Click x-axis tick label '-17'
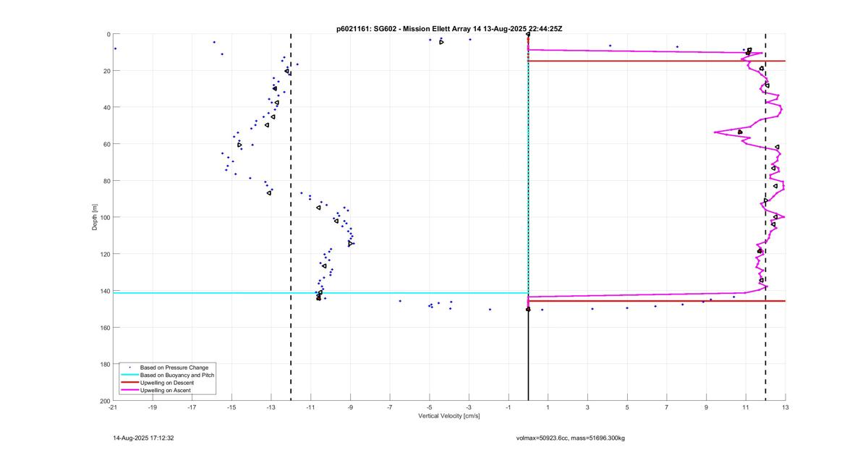The width and height of the screenshot is (868, 450). click(x=192, y=407)
